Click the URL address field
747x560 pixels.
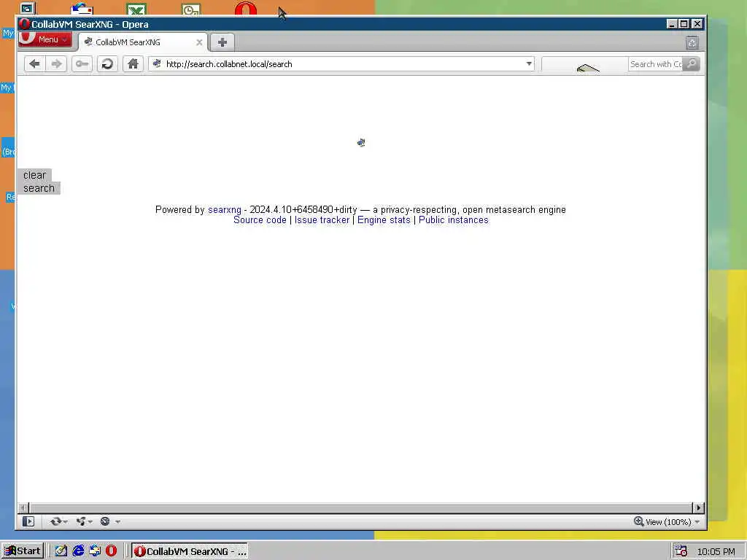[x=343, y=64]
